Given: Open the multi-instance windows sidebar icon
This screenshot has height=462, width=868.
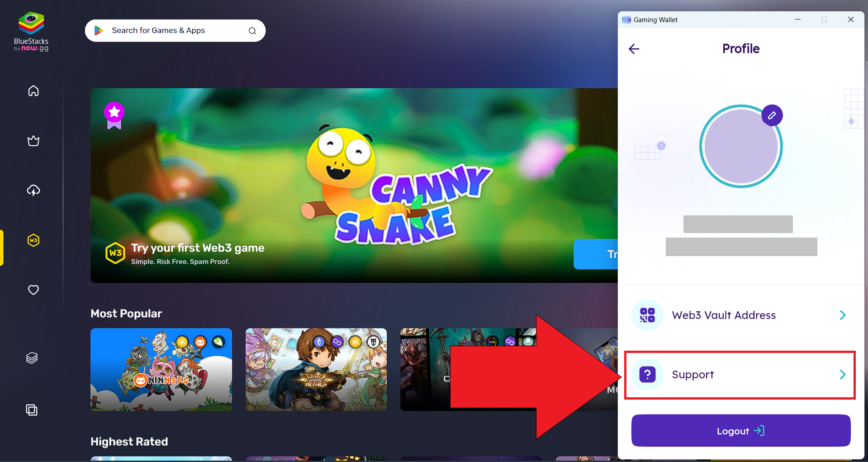Looking at the screenshot, I should point(32,410).
